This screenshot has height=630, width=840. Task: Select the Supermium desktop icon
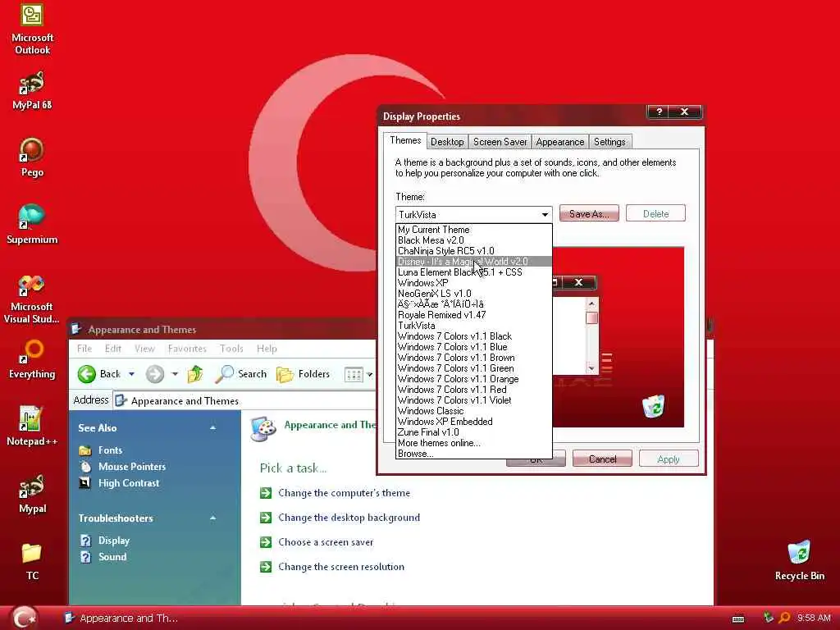coord(32,225)
